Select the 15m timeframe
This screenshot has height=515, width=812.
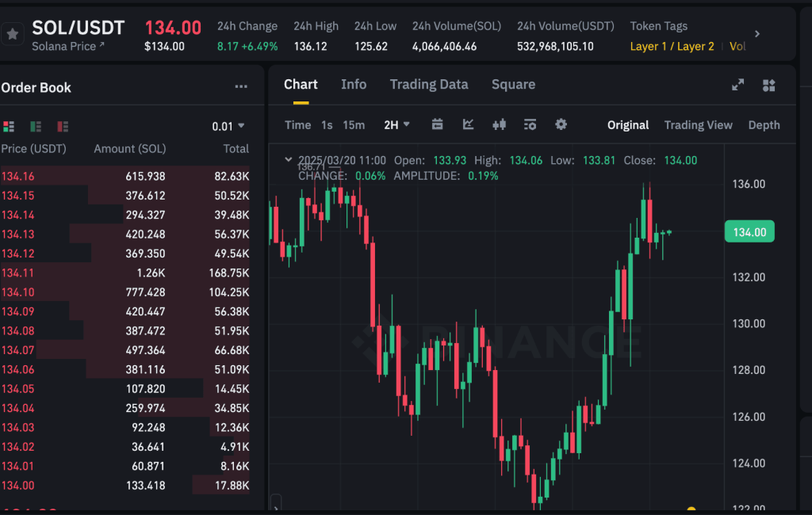(354, 125)
